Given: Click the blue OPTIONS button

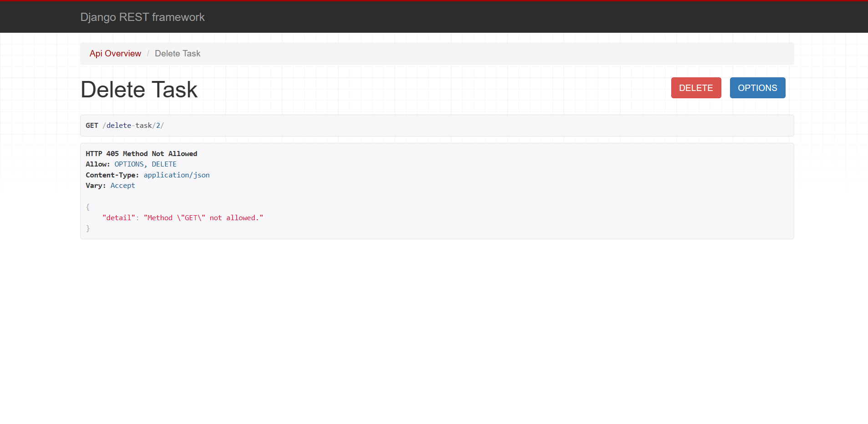Looking at the screenshot, I should click(757, 88).
